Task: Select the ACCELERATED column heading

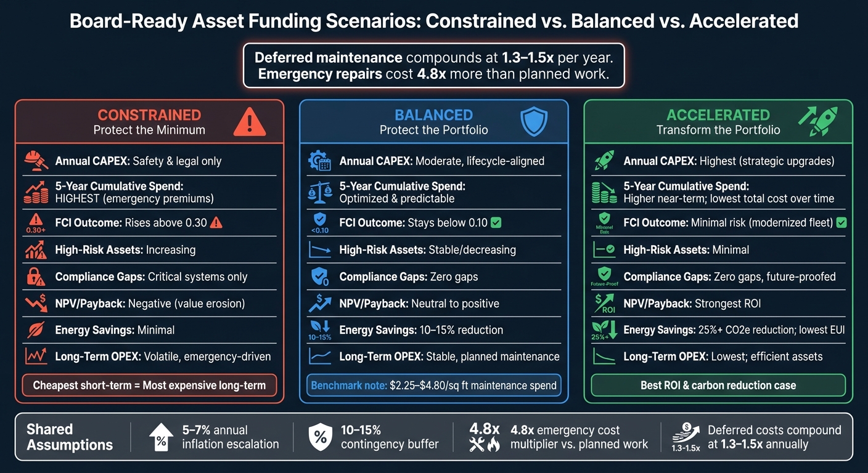Action: point(718,115)
